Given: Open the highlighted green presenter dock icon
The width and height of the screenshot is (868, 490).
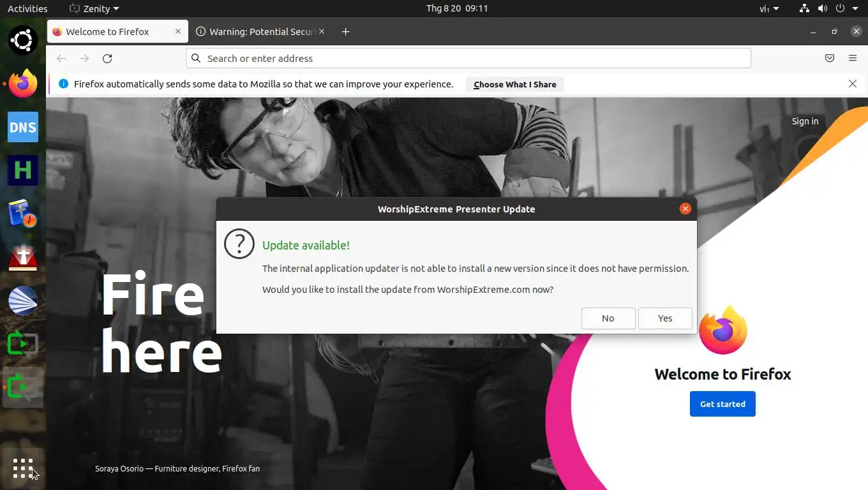Looking at the screenshot, I should pyautogui.click(x=23, y=387).
